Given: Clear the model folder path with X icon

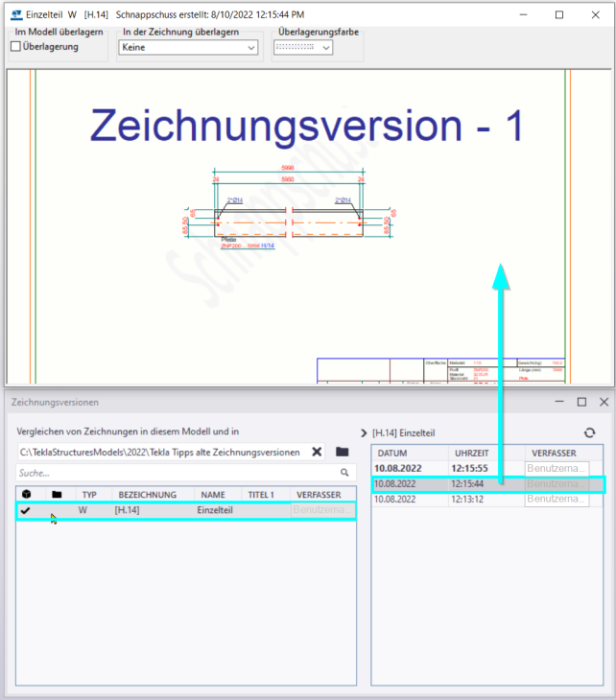Looking at the screenshot, I should [317, 452].
